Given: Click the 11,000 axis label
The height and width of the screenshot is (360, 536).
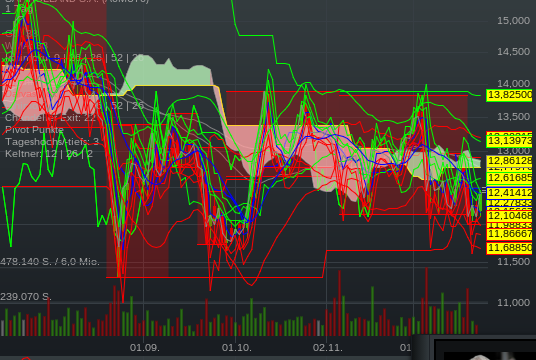Looking at the screenshot, I should [x=513, y=303].
